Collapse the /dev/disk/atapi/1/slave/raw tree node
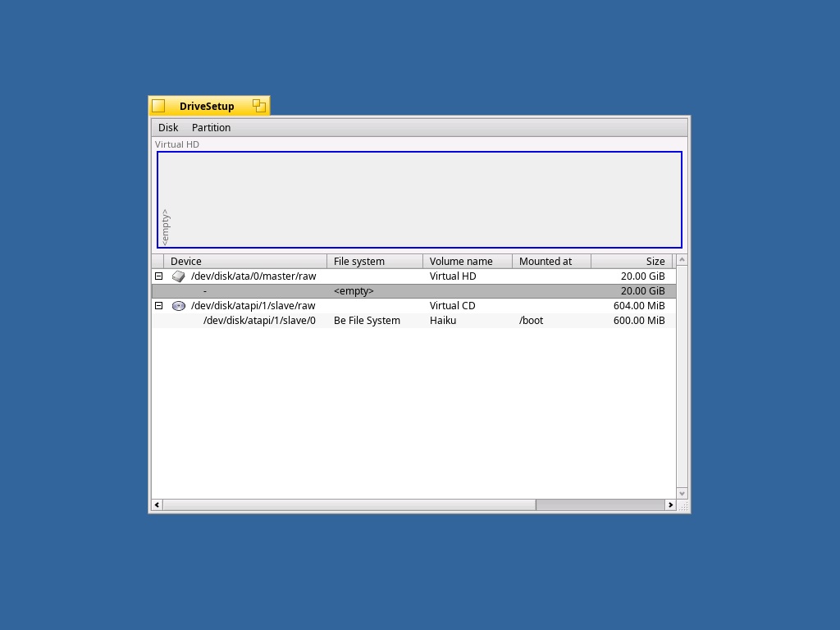Image resolution: width=840 pixels, height=630 pixels. [159, 306]
